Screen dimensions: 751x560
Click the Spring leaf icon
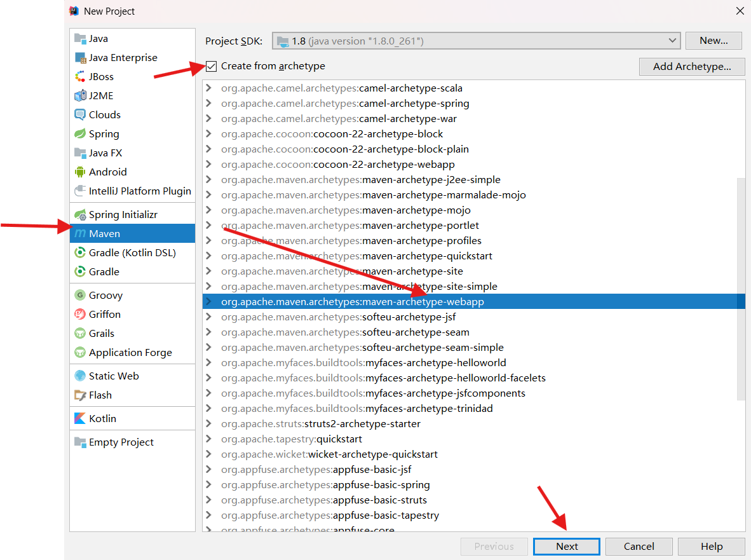coord(80,133)
